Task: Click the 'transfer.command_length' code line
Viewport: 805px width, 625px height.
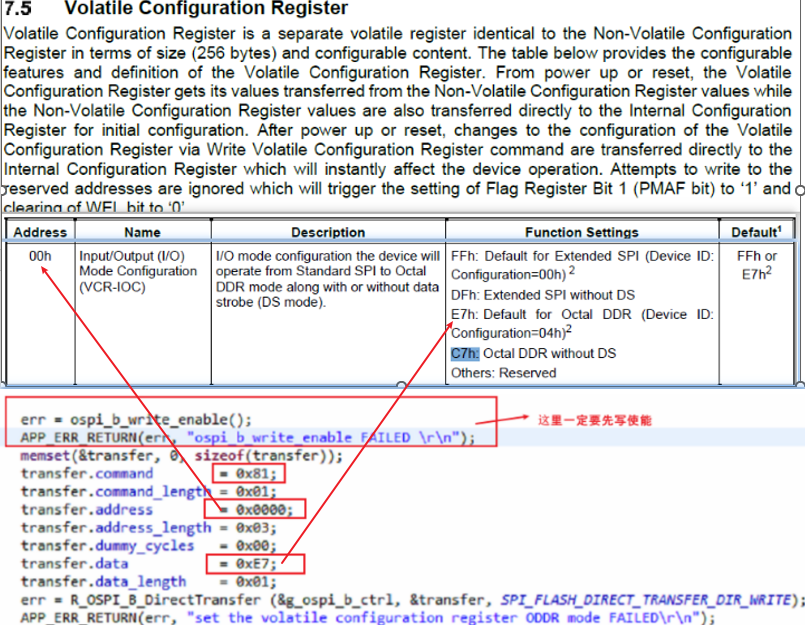Action: tap(148, 491)
